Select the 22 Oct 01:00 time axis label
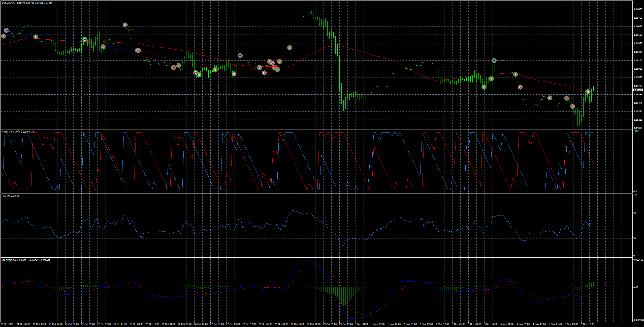Screen dimensions: 644x327 72,324
